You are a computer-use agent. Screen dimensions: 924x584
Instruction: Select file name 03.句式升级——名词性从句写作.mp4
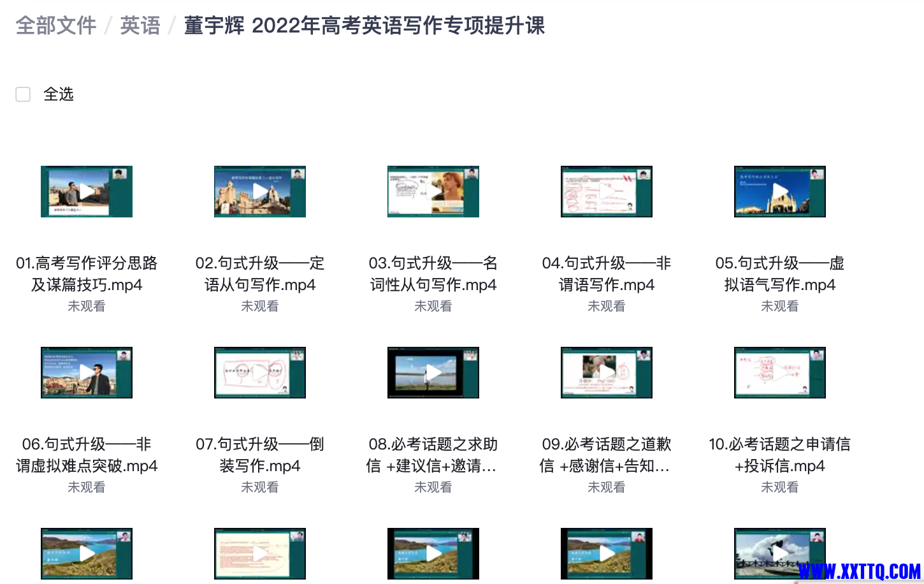click(433, 274)
